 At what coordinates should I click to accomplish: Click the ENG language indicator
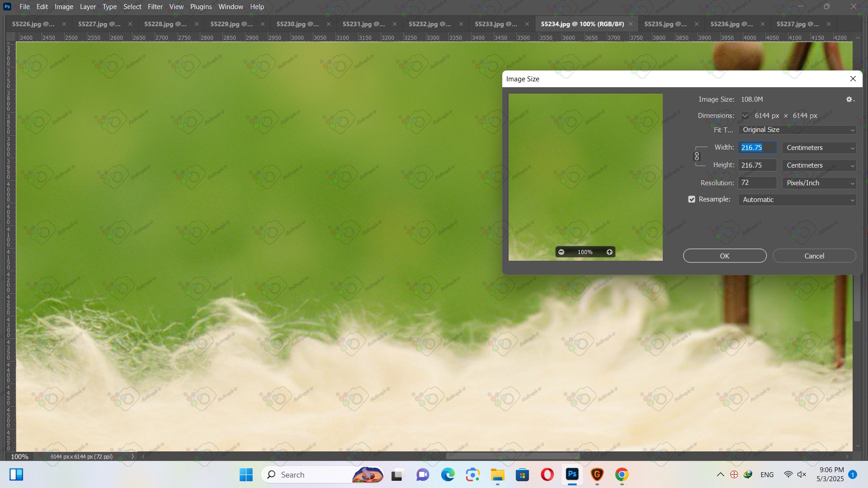point(767,475)
